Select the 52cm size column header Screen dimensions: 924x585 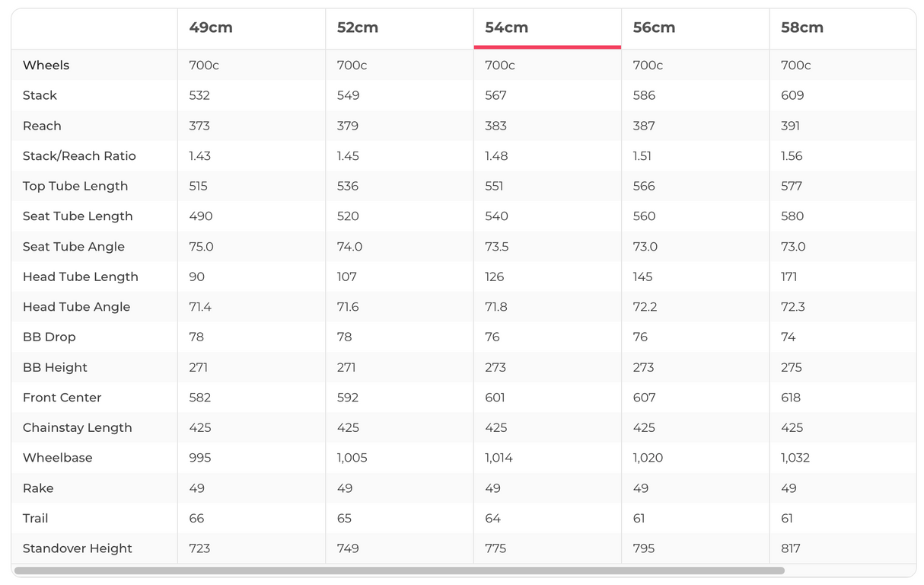[x=358, y=27]
